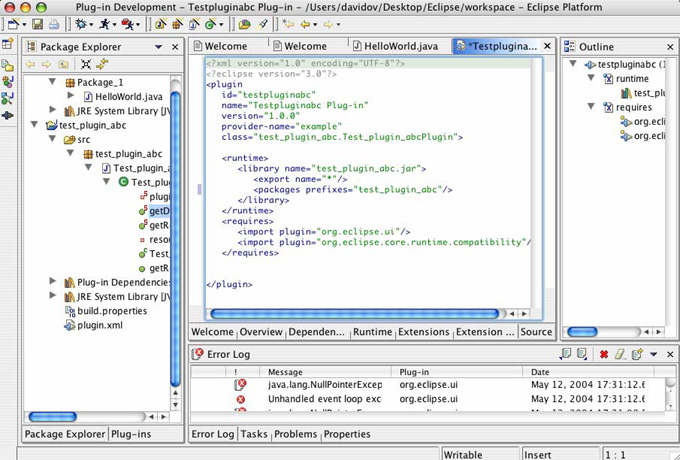680x460 pixels.
Task: Click the Save icon in the toolbar
Action: (x=37, y=23)
